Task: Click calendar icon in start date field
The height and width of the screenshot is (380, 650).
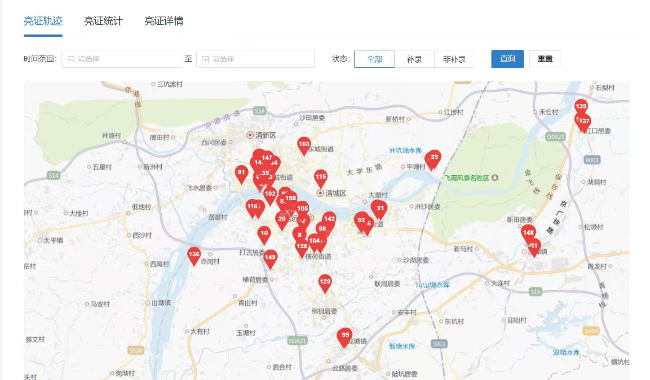Action: coord(70,59)
